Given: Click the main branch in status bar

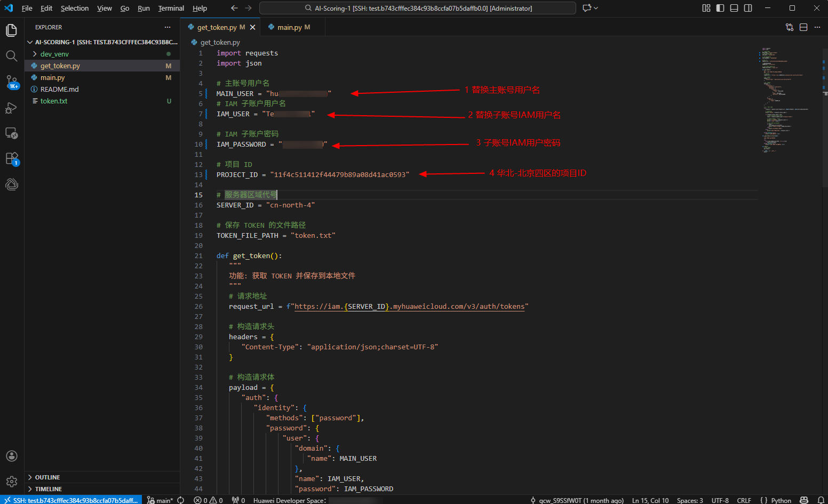Looking at the screenshot, I should [160, 500].
